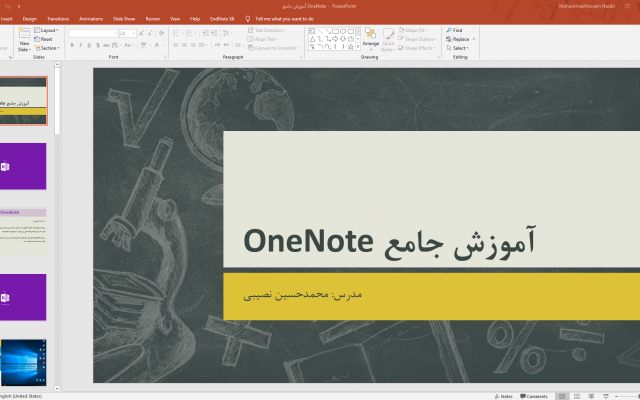This screenshot has height=400, width=640.
Task: Toggle text Shadow formatting
Action: (98, 45)
